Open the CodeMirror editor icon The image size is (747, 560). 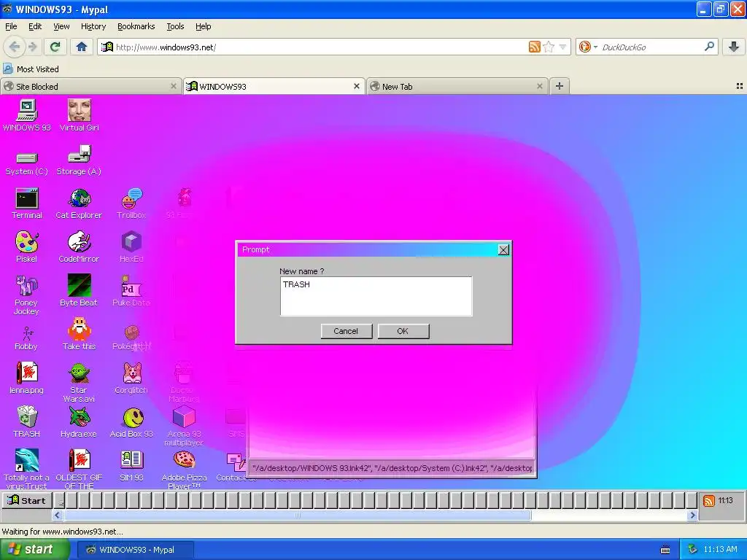click(x=79, y=248)
